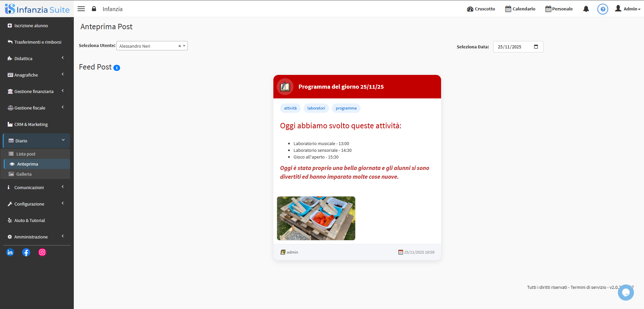644x309 pixels.
Task: Expand the Admin user menu
Action: click(628, 9)
